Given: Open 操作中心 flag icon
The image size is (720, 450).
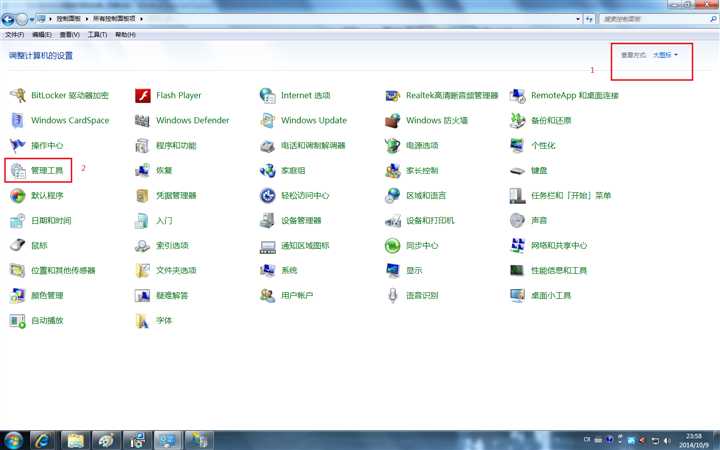Looking at the screenshot, I should 17,146.
